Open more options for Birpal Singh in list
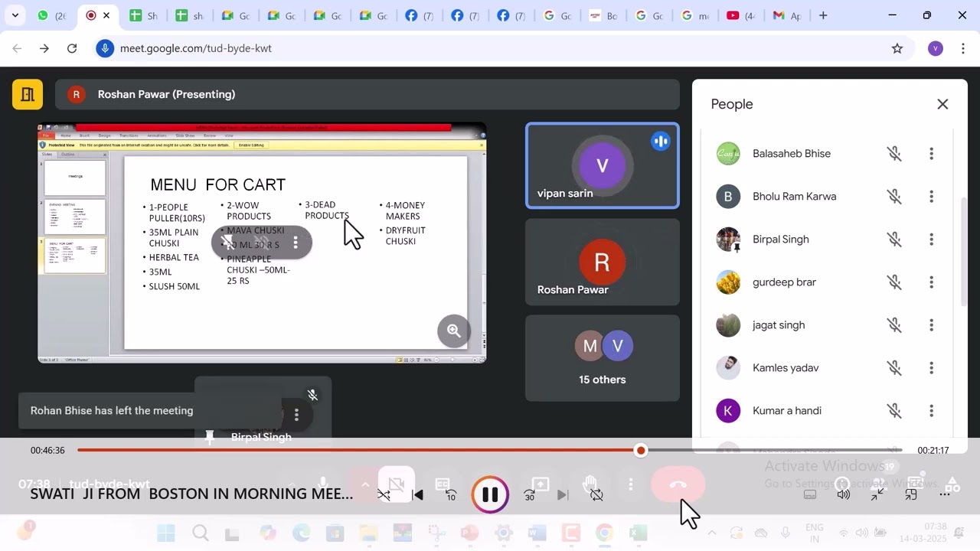 pyautogui.click(x=931, y=240)
